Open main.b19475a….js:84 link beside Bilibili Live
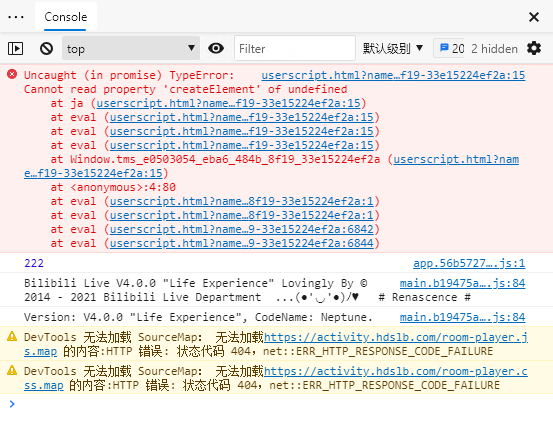Image resolution: width=553 pixels, height=435 pixels. click(x=462, y=283)
